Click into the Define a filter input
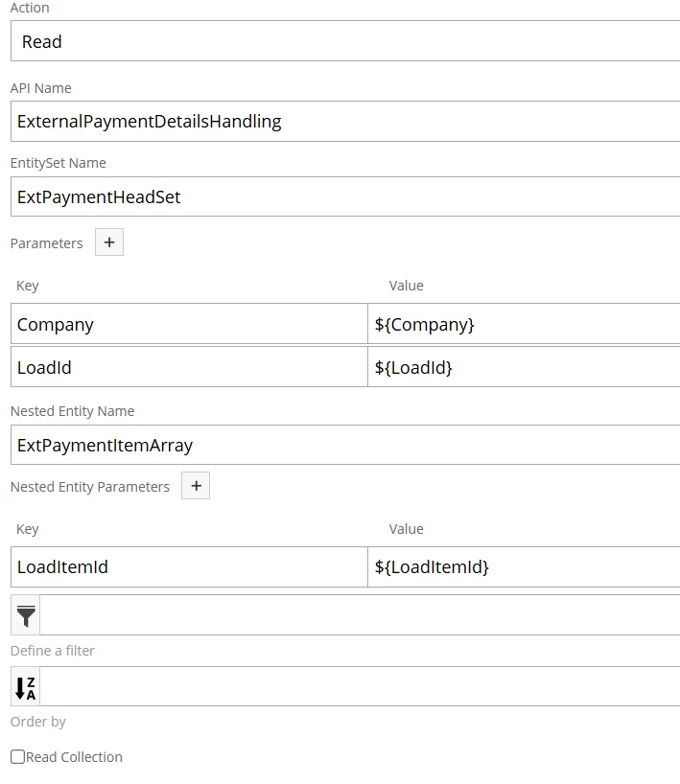680x784 pixels. [360, 615]
